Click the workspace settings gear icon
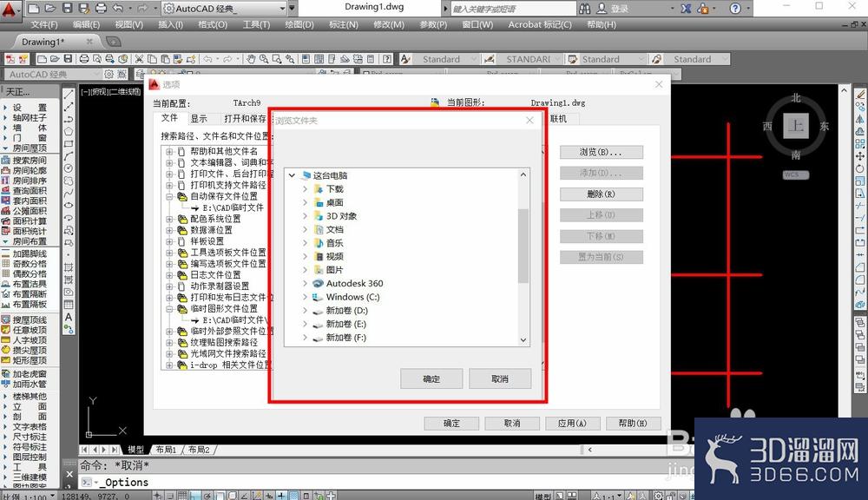Image resolution: width=868 pixels, height=500 pixels. 109,74
